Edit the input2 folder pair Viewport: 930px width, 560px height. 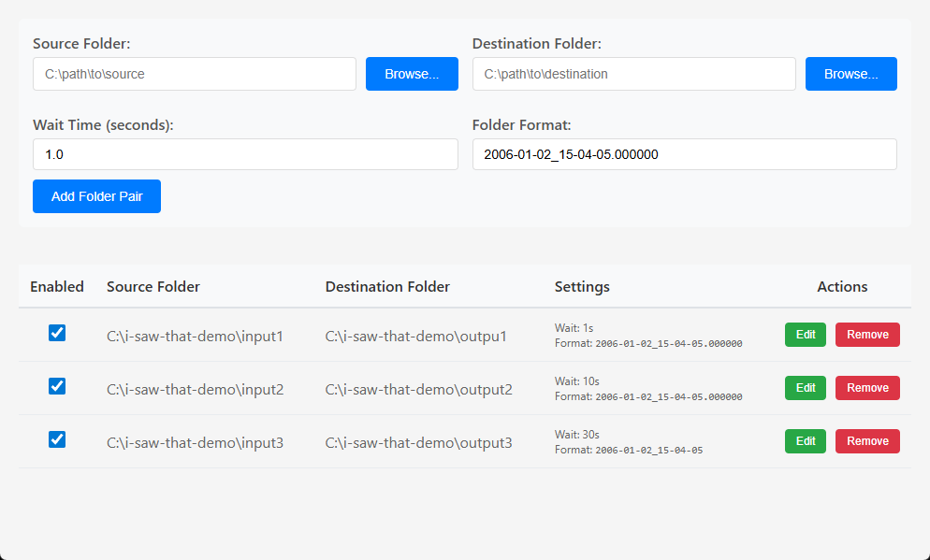coord(805,388)
